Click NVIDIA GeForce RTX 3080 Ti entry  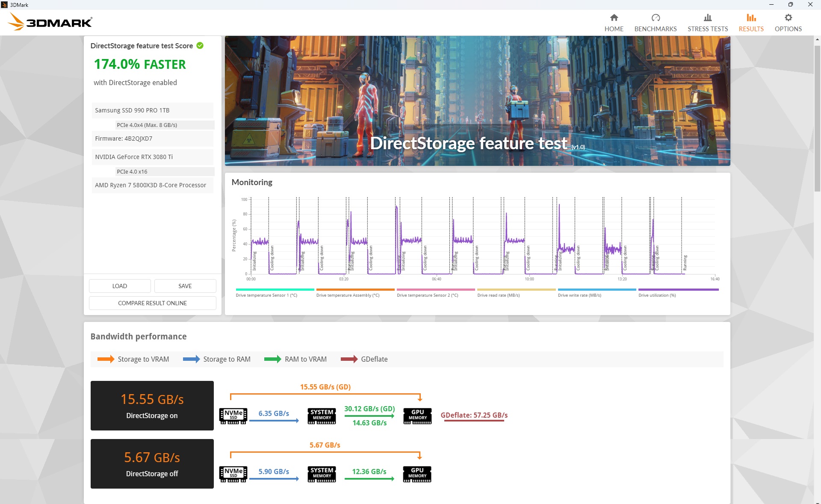(x=152, y=157)
